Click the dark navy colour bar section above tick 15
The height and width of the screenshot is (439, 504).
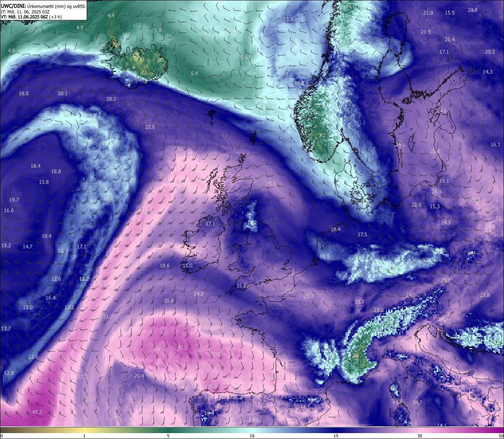pos(336,430)
